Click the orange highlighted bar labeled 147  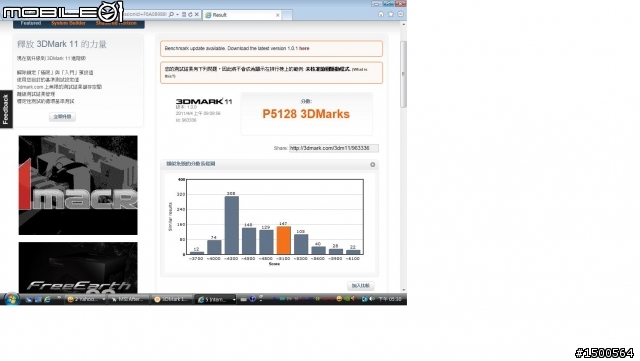pos(284,240)
